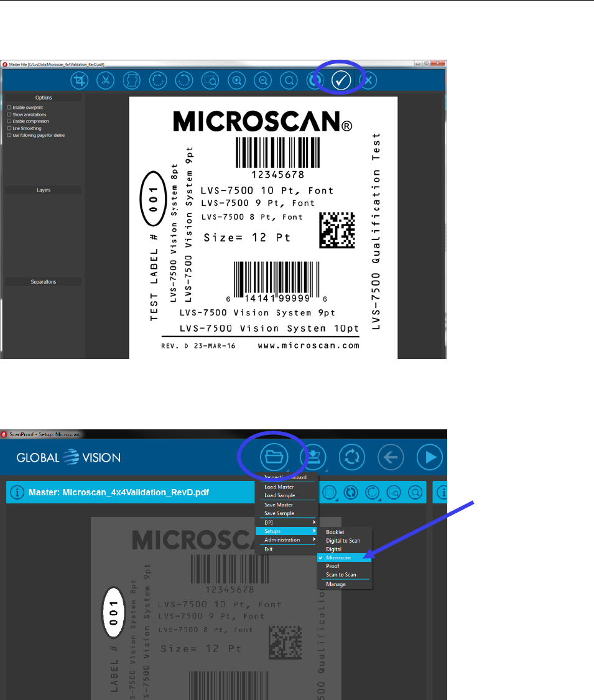This screenshot has width=594, height=700.
Task: Select the checked Microscan setup
Action: pyautogui.click(x=344, y=558)
